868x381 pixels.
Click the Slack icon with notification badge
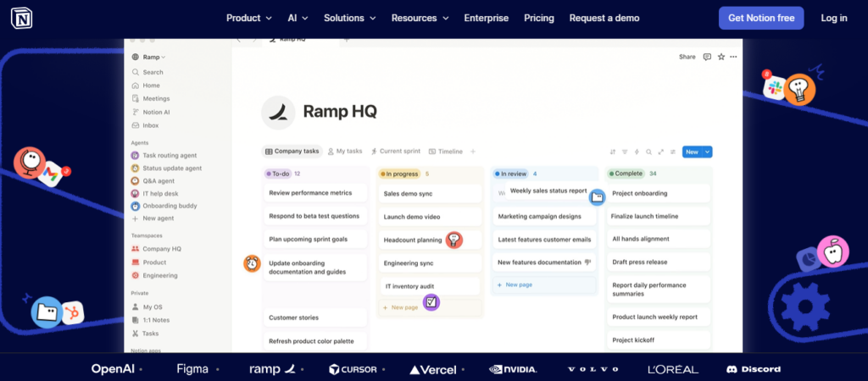(x=774, y=87)
